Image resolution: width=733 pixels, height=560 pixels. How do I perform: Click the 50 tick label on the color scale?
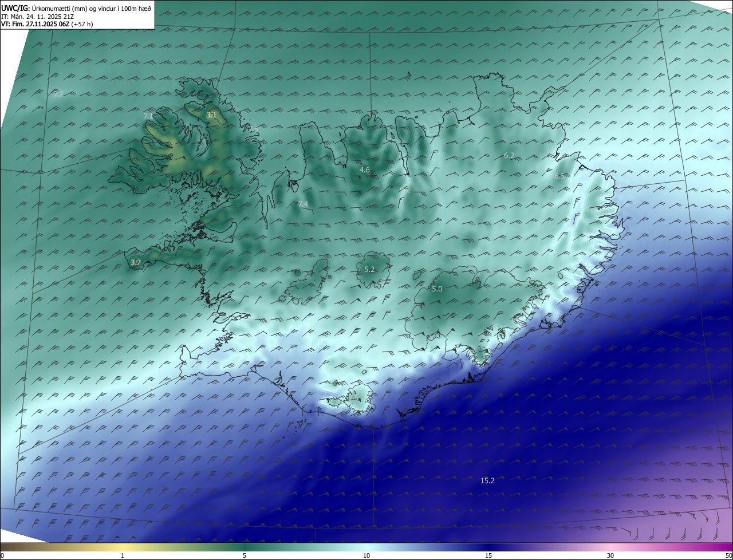pyautogui.click(x=728, y=555)
